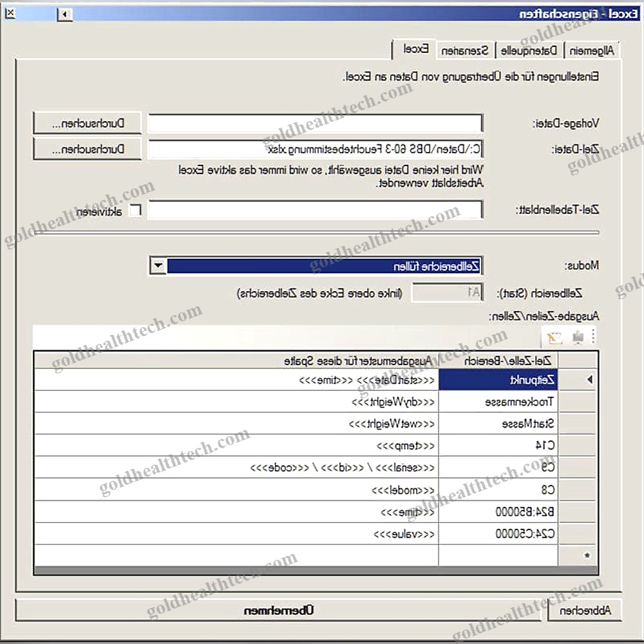Viewport: 644px width, 644px height.
Task: Select the B24:B50000 range cell
Action: click(x=498, y=512)
